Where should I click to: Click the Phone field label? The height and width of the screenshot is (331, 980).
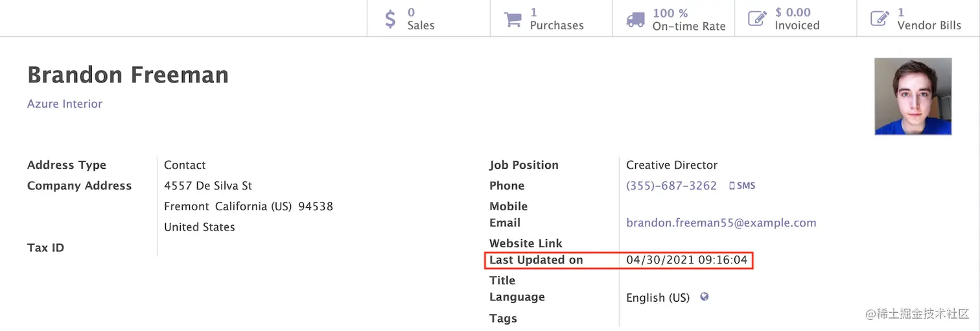click(x=507, y=186)
